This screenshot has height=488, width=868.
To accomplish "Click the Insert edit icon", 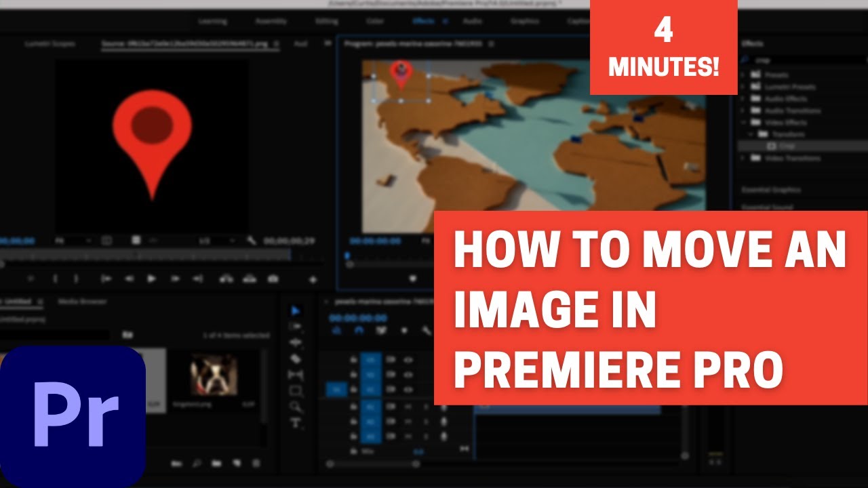I will pyautogui.click(x=226, y=279).
